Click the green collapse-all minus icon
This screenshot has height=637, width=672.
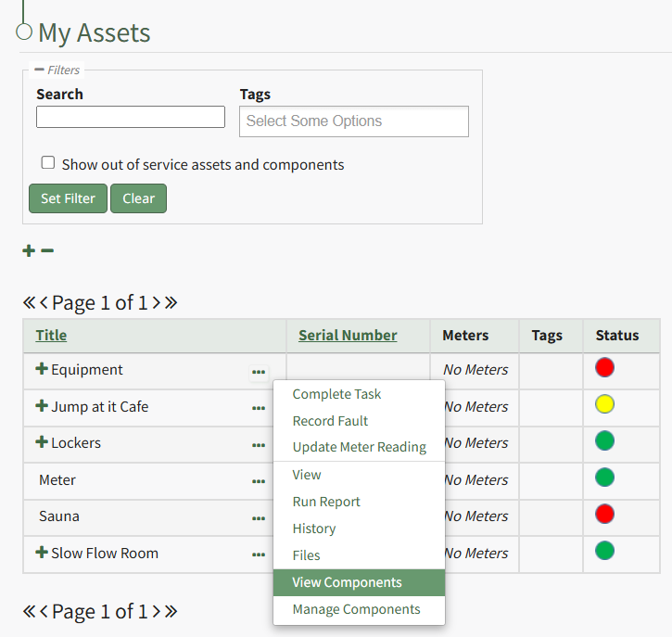(47, 251)
